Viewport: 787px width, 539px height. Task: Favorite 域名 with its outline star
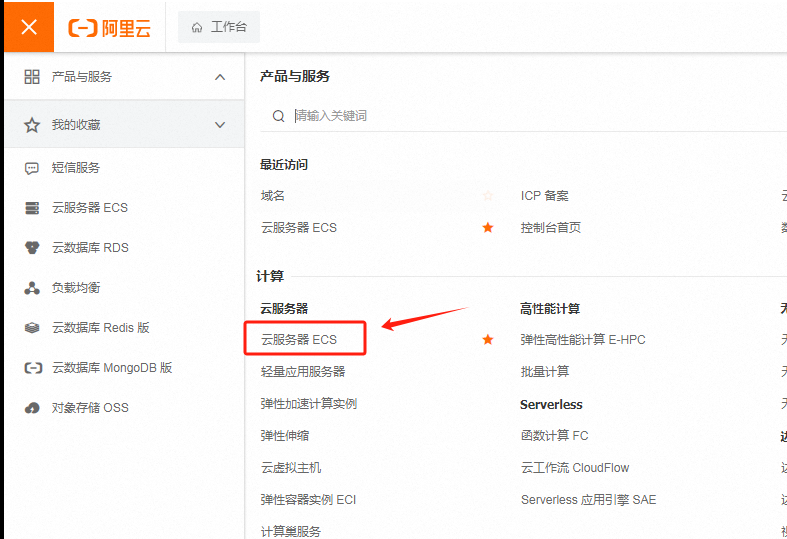pyautogui.click(x=487, y=196)
